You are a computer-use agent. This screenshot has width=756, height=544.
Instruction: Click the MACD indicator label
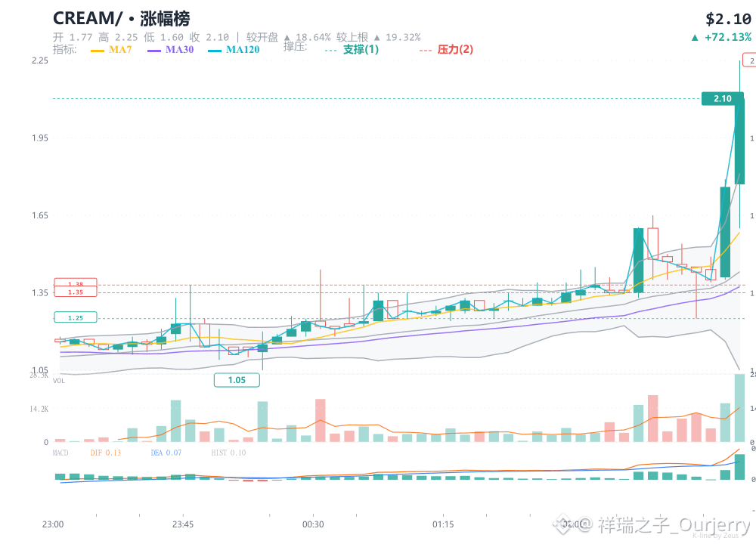60,453
